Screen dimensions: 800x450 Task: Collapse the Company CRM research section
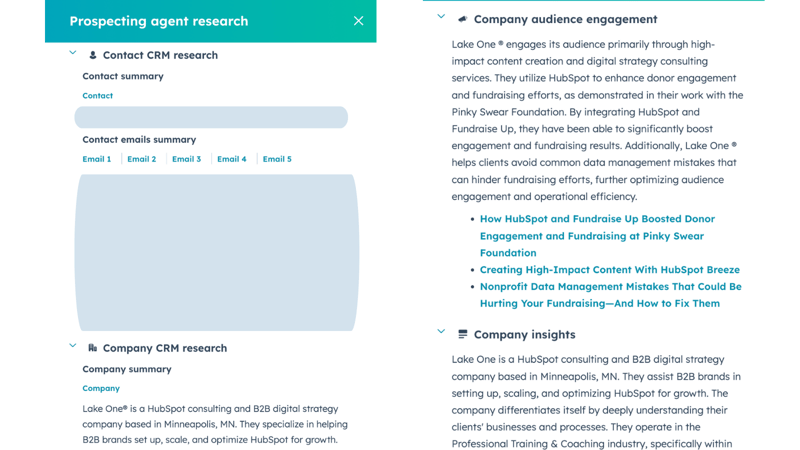[73, 346]
